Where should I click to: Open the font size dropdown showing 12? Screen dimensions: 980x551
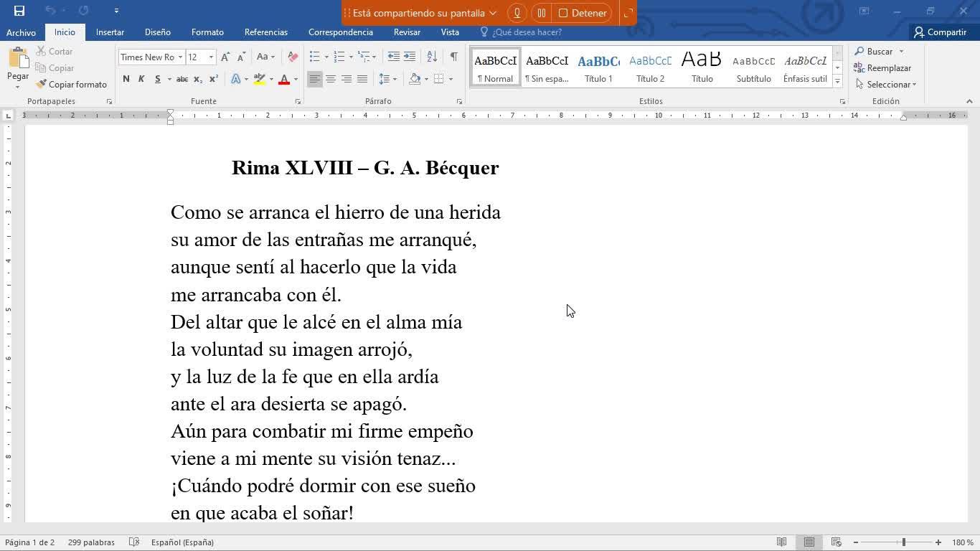pyautogui.click(x=211, y=57)
